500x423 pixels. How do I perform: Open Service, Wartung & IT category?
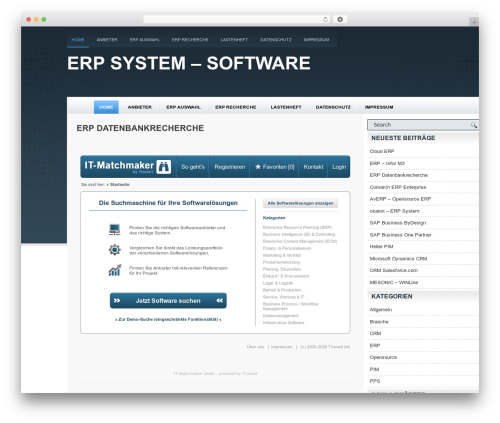click(283, 297)
